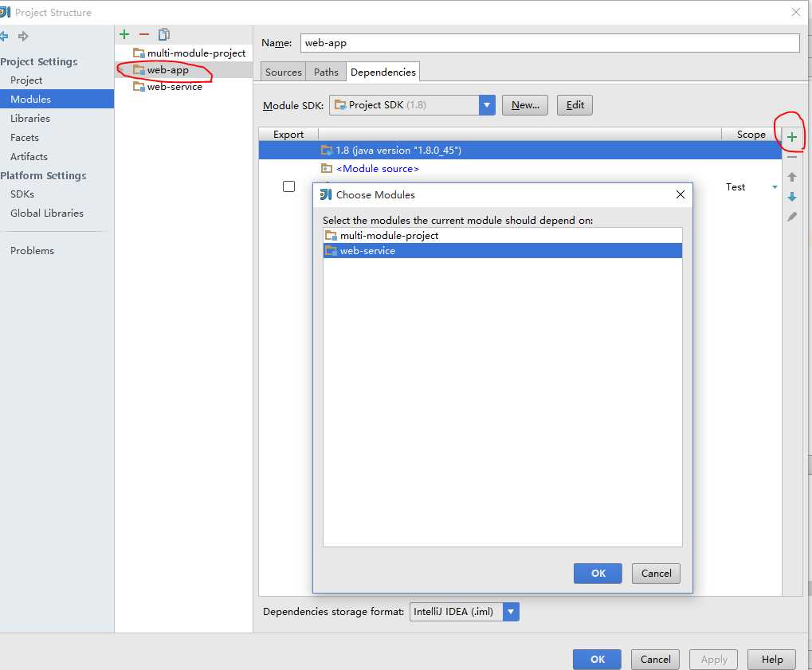Confirm Choose Modules with OK

[x=598, y=573]
